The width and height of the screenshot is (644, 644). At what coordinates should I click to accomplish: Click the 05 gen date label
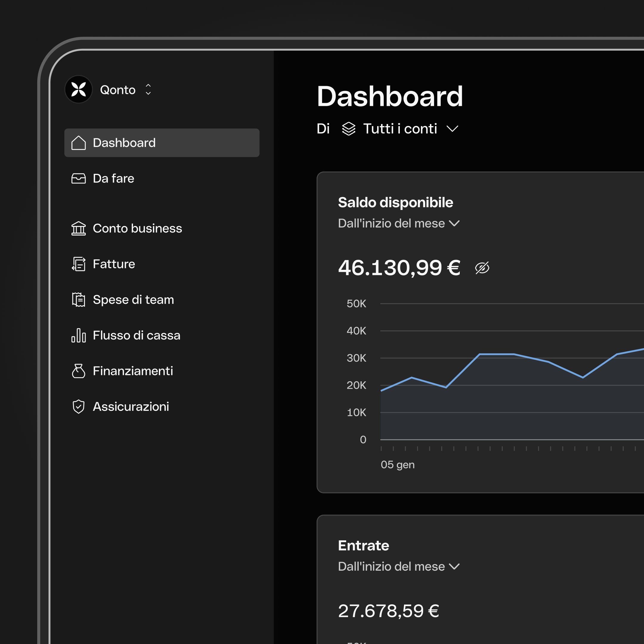pyautogui.click(x=398, y=465)
